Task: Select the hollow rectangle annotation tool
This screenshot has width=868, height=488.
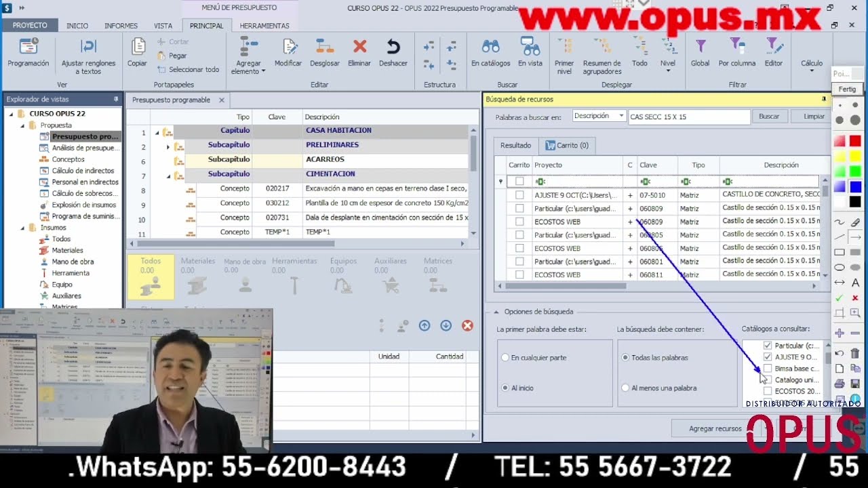Action: click(x=840, y=252)
